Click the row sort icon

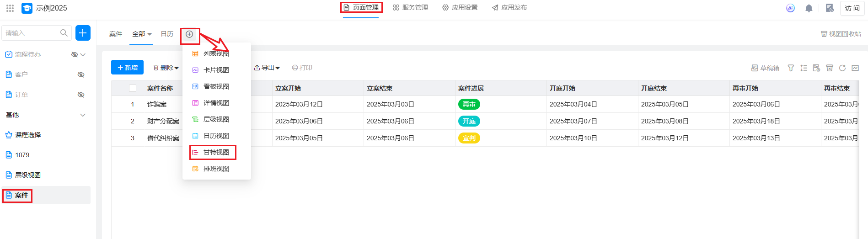[x=804, y=68]
